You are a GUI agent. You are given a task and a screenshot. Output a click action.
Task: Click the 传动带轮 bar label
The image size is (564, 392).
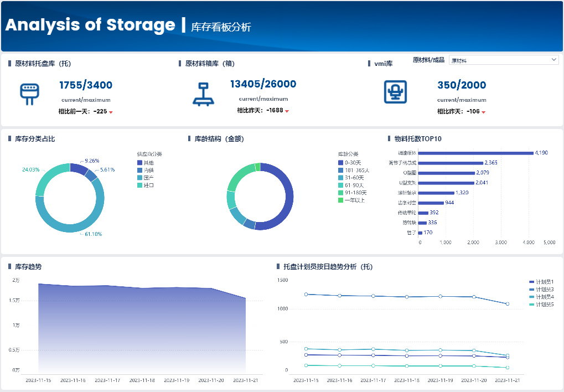click(407, 213)
